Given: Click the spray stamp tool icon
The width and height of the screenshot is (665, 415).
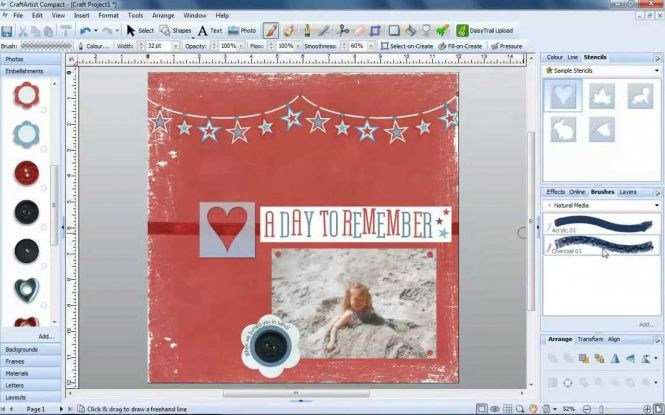Looking at the screenshot, I should pos(289,31).
